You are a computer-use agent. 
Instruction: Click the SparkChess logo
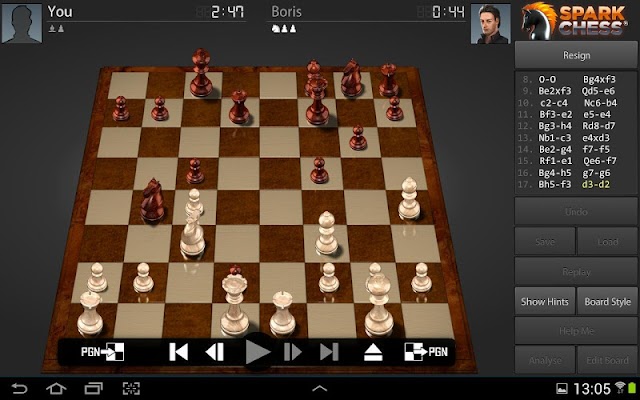tap(575, 20)
